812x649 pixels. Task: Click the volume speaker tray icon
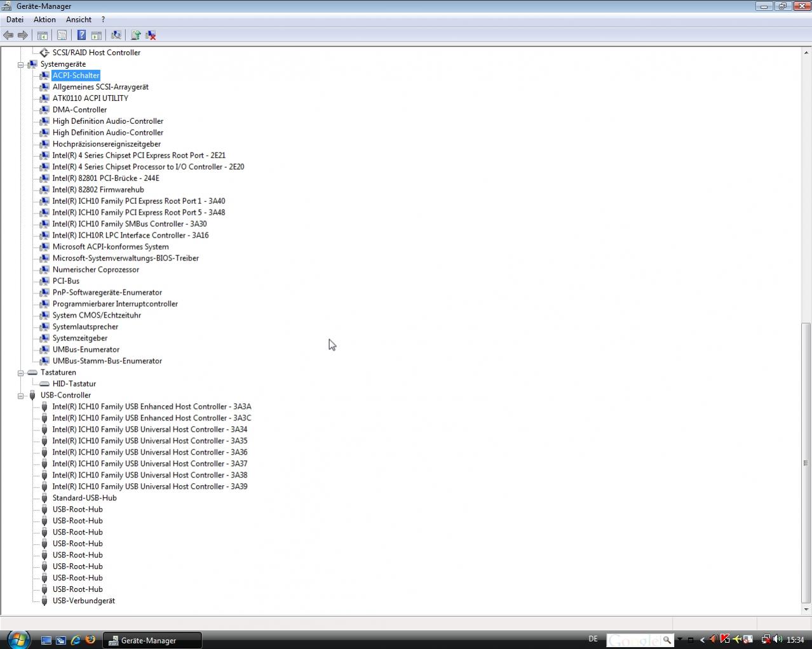point(778,639)
